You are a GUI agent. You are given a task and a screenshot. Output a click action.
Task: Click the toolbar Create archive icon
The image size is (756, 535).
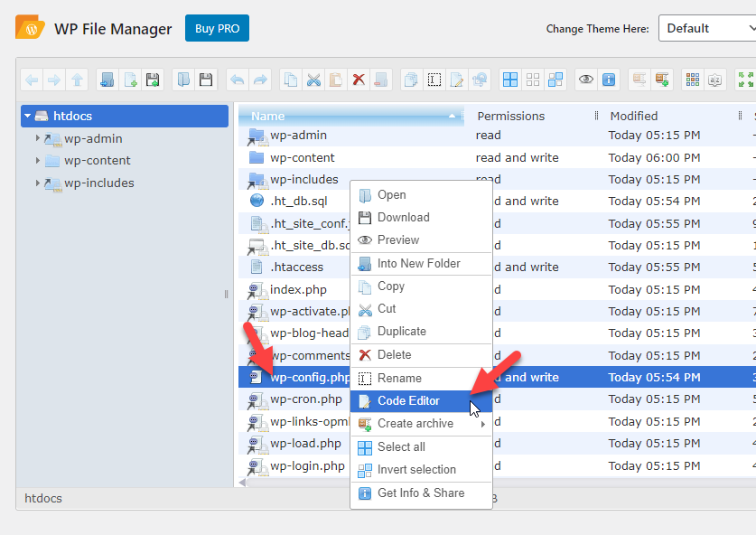(662, 80)
